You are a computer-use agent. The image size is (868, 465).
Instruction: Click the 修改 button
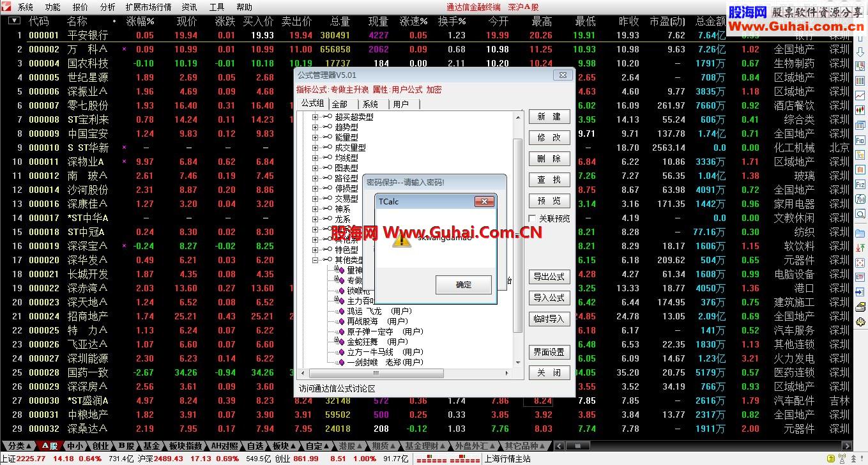pyautogui.click(x=549, y=137)
